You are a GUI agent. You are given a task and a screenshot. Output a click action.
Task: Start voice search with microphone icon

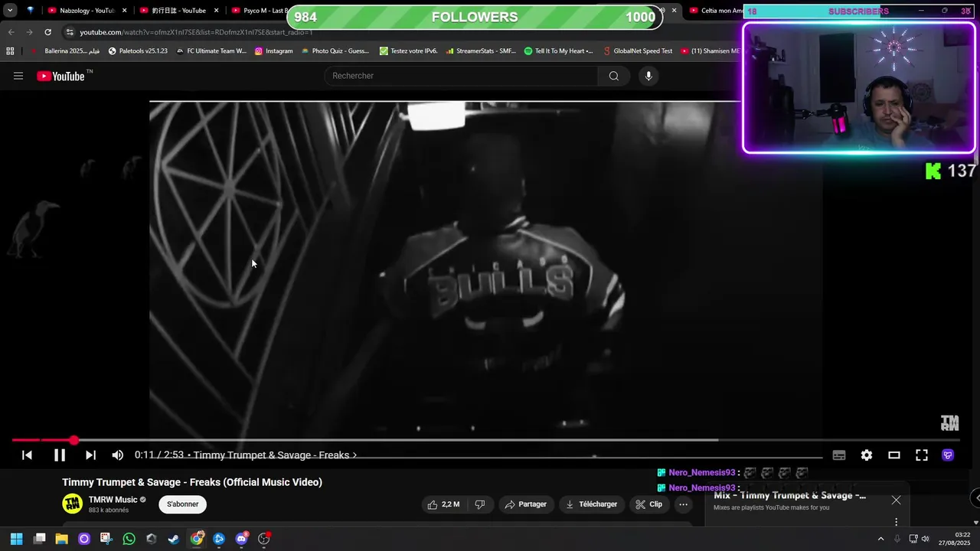pos(648,76)
